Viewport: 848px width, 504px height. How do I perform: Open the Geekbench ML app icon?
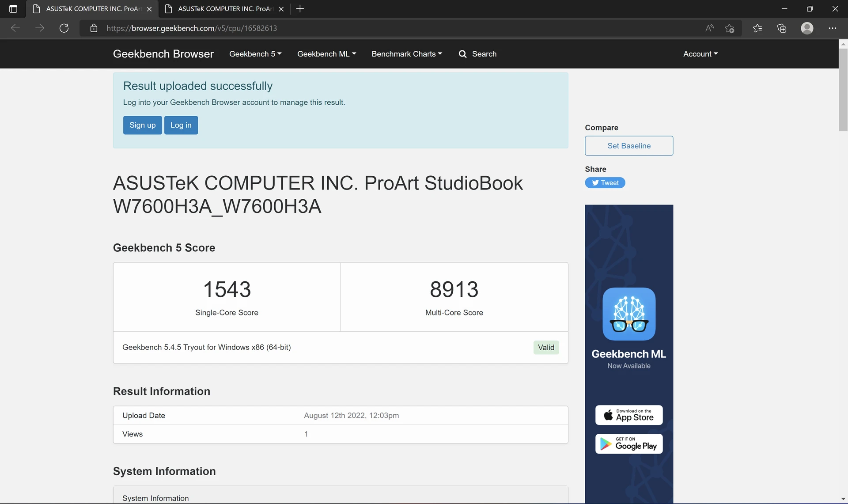629,314
